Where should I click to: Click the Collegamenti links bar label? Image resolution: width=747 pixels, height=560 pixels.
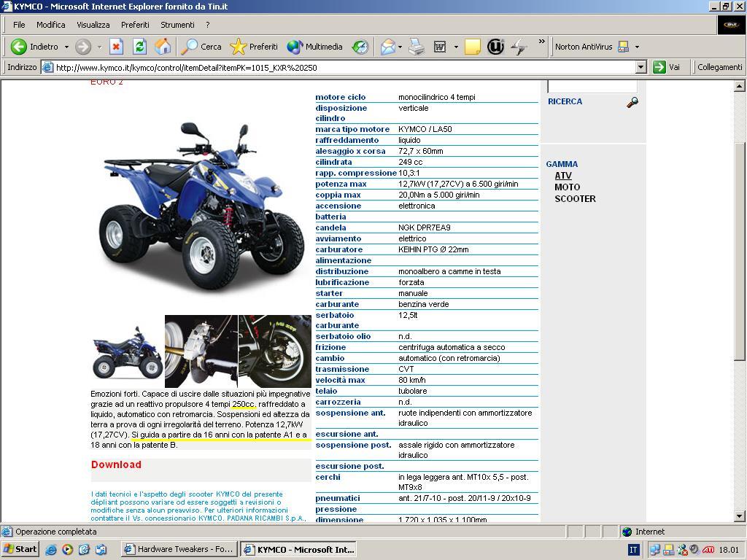pos(720,67)
